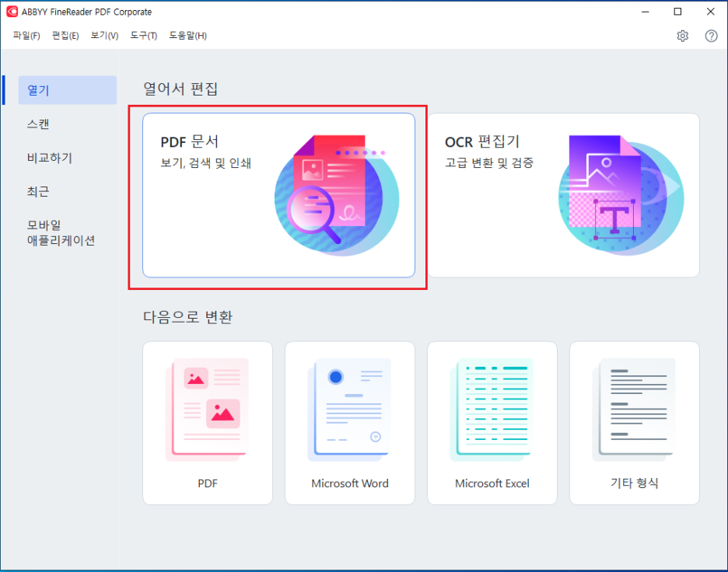This screenshot has height=572, width=728.
Task: Minimize the FineReader window
Action: [x=645, y=12]
